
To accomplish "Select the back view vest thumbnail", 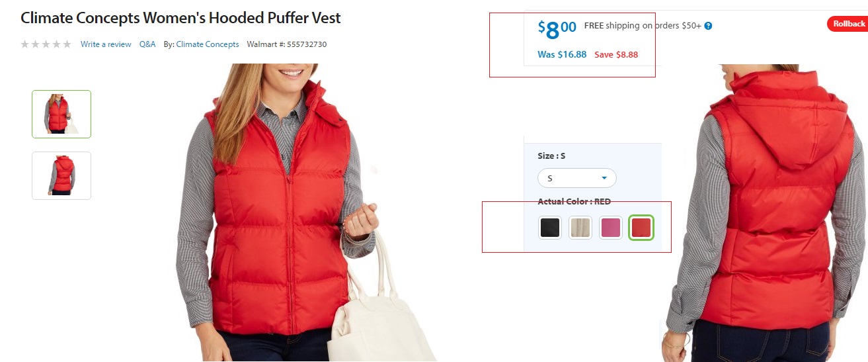I will [x=61, y=175].
